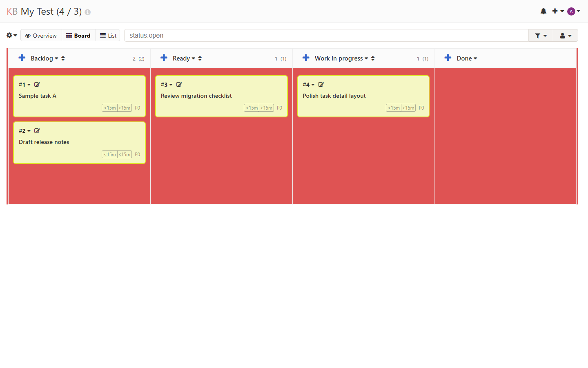Open the user filter dropdown

point(566,36)
